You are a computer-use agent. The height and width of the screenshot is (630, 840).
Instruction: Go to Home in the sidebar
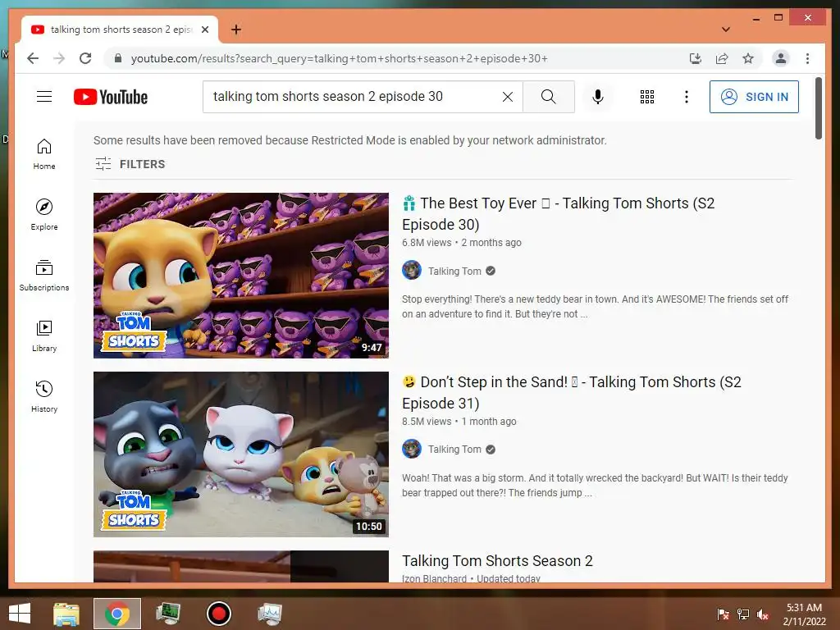(44, 154)
